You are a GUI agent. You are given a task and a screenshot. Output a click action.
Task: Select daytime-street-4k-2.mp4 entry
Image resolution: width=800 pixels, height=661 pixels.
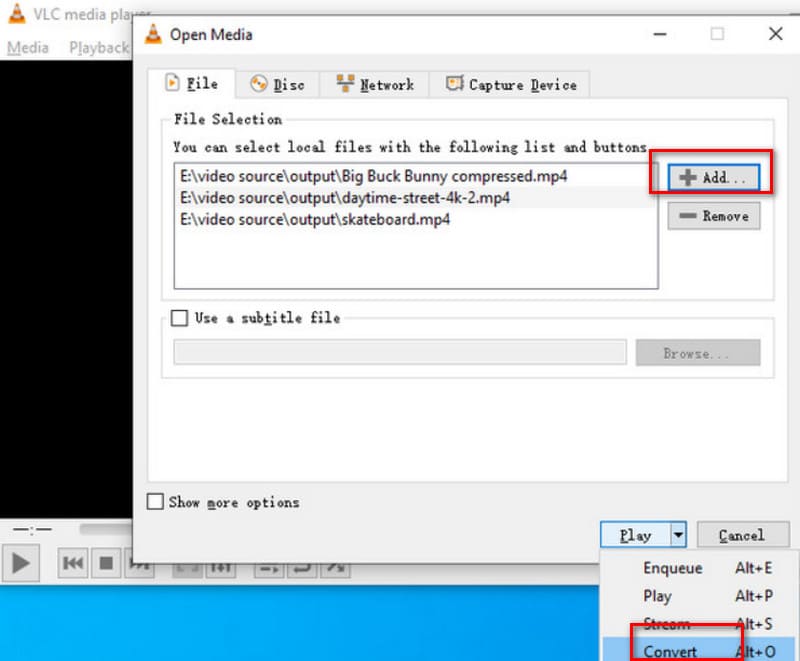tap(415, 198)
